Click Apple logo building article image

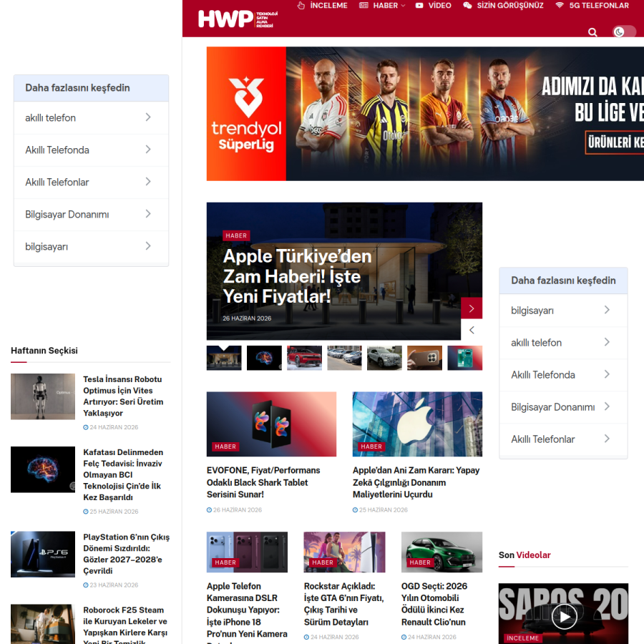(417, 424)
